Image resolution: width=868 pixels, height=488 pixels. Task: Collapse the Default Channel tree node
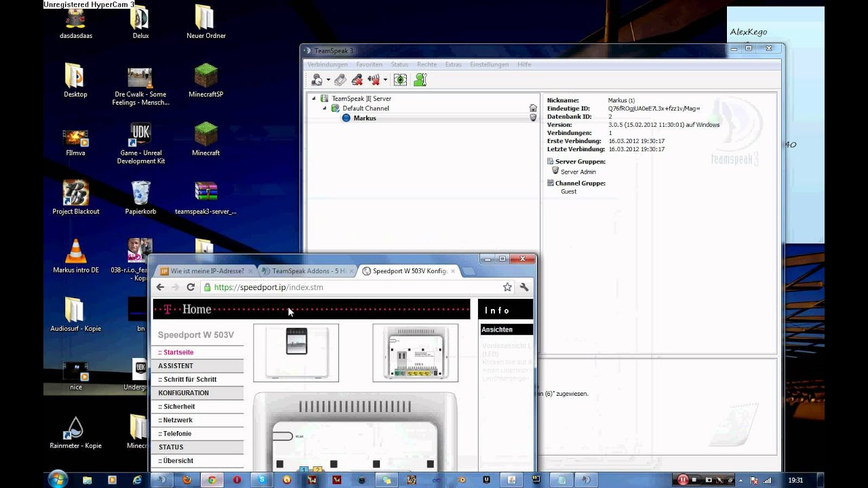[x=324, y=108]
